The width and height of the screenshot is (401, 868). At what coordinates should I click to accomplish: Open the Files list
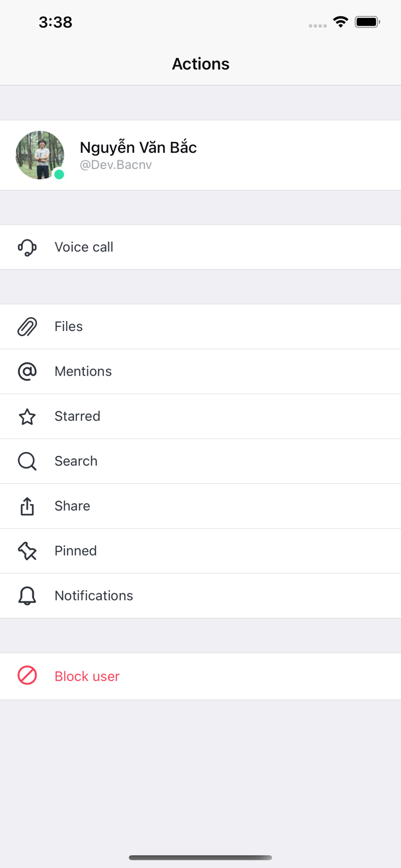coord(68,326)
